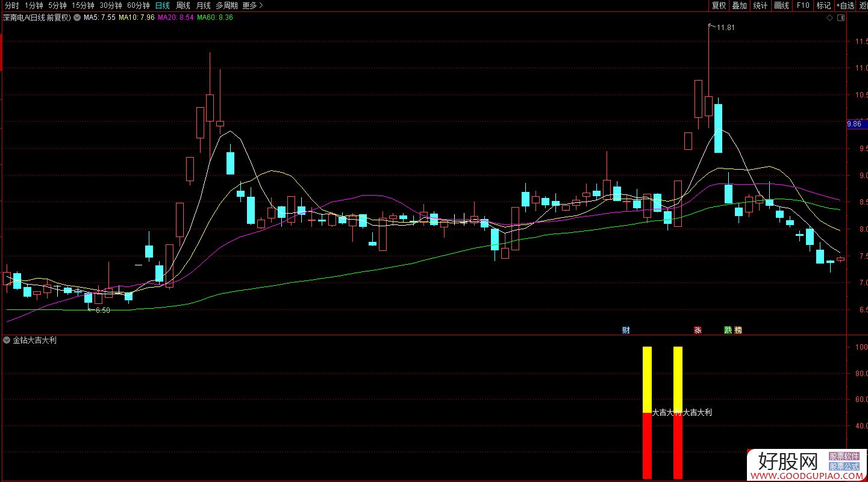Expand the 更多 more periods menu

point(252,5)
